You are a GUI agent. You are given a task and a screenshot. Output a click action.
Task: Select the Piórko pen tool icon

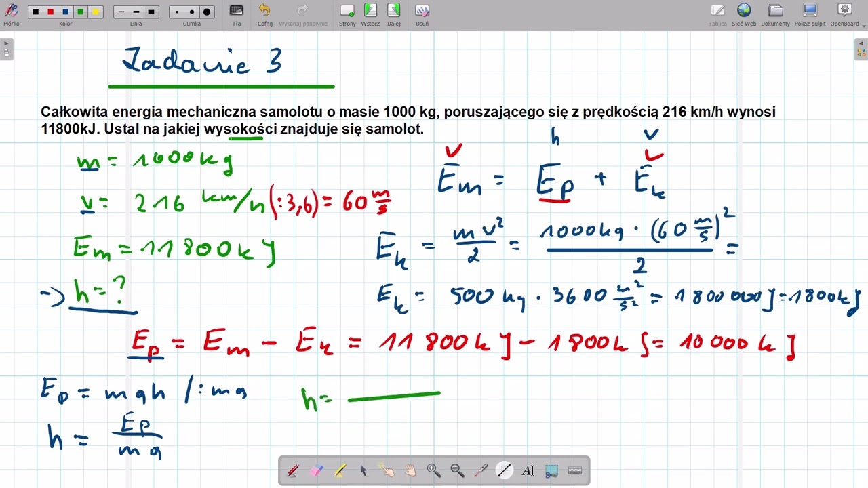pos(11,10)
